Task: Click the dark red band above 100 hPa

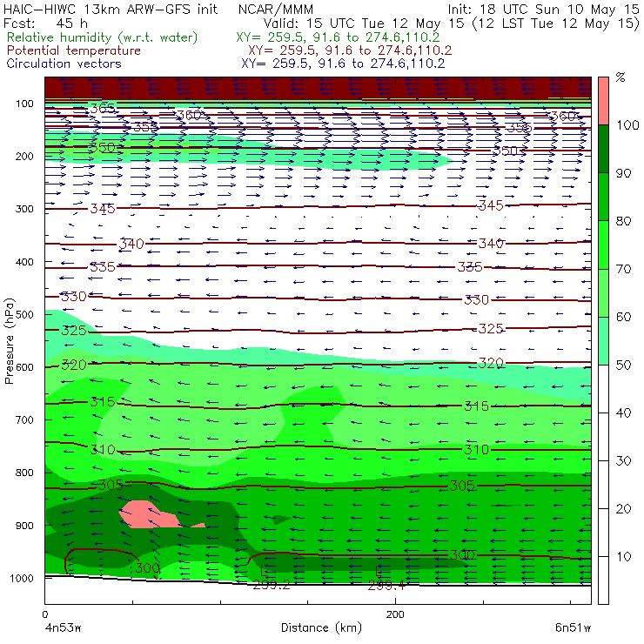Action: tap(318, 88)
